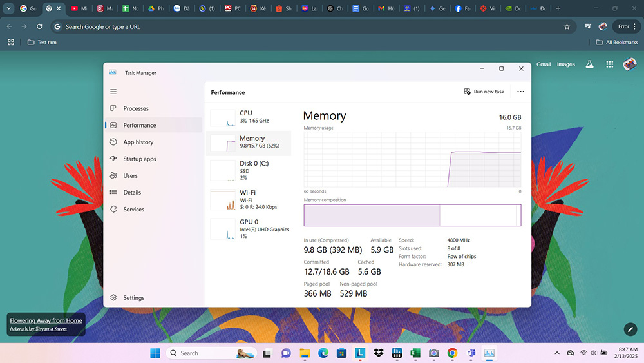644x363 pixels.
Task: Reload the page in Chrome
Action: 39,26
